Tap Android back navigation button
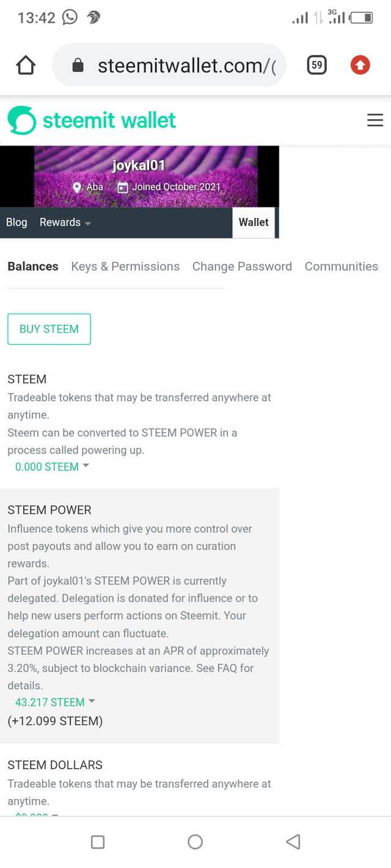391x868 pixels. [293, 842]
